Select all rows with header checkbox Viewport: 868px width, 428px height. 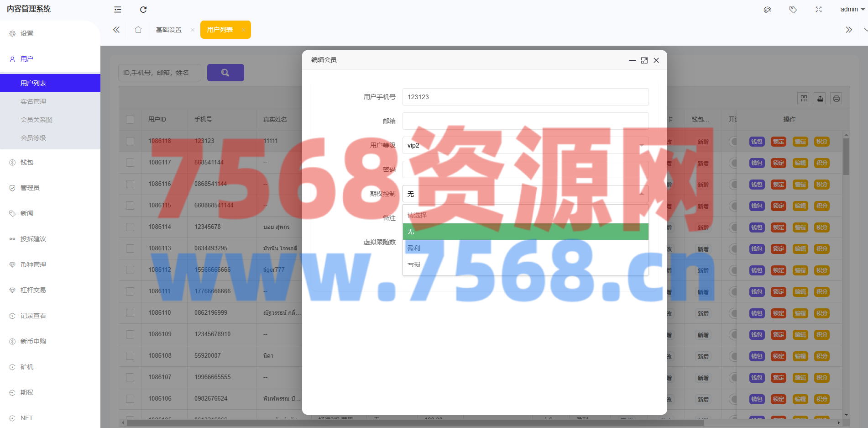(130, 120)
